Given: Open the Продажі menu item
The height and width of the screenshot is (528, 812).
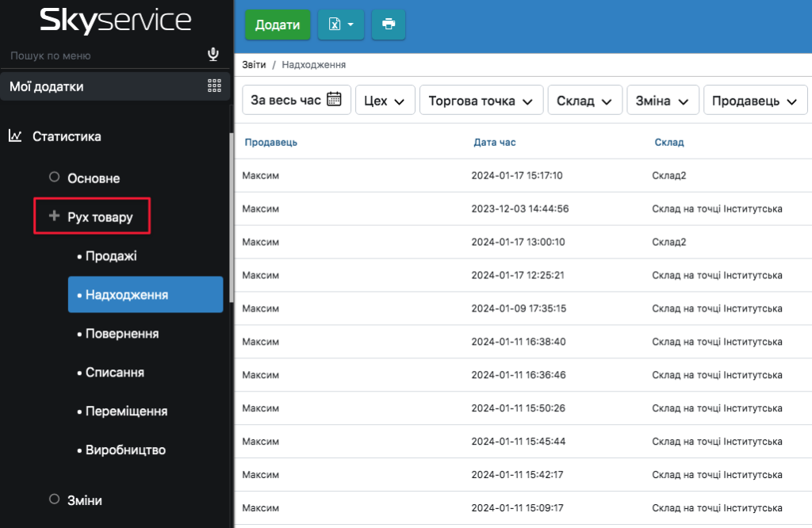Looking at the screenshot, I should pyautogui.click(x=111, y=256).
